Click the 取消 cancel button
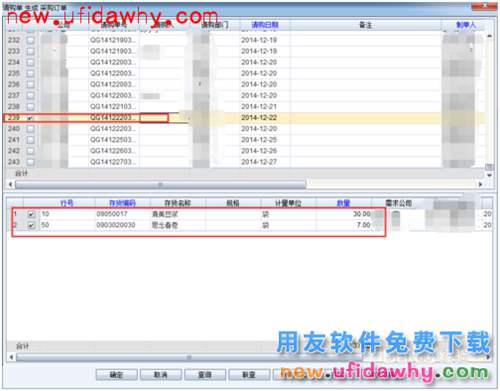Viewport: 500px width, 391px height. tap(161, 375)
